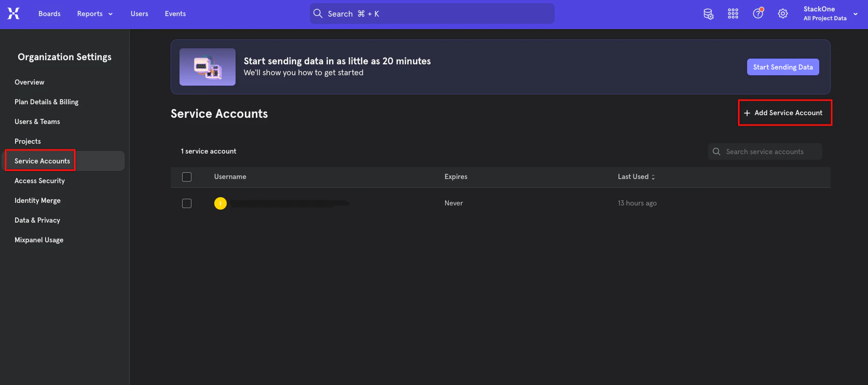868x385 pixels.
Task: Go to Overview settings
Action: coord(30,82)
